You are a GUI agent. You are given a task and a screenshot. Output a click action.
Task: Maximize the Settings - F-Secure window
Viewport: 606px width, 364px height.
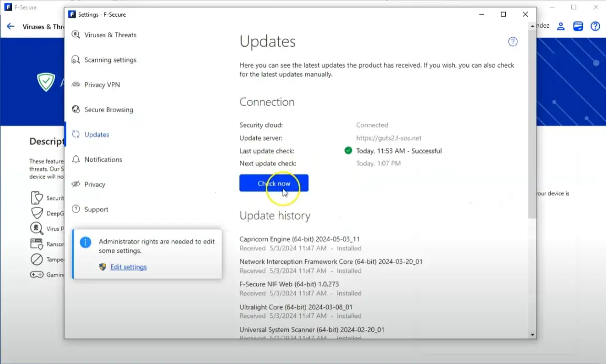click(503, 15)
